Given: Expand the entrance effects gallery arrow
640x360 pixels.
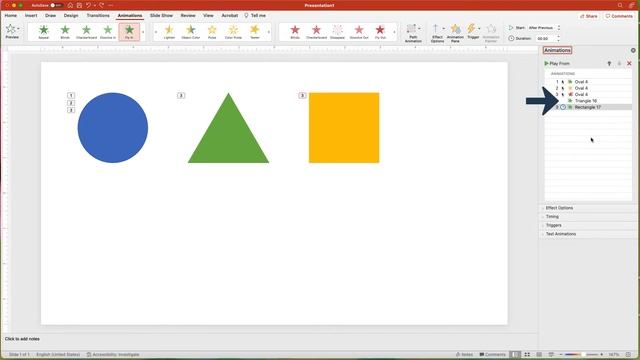Looking at the screenshot, I should click(143, 32).
